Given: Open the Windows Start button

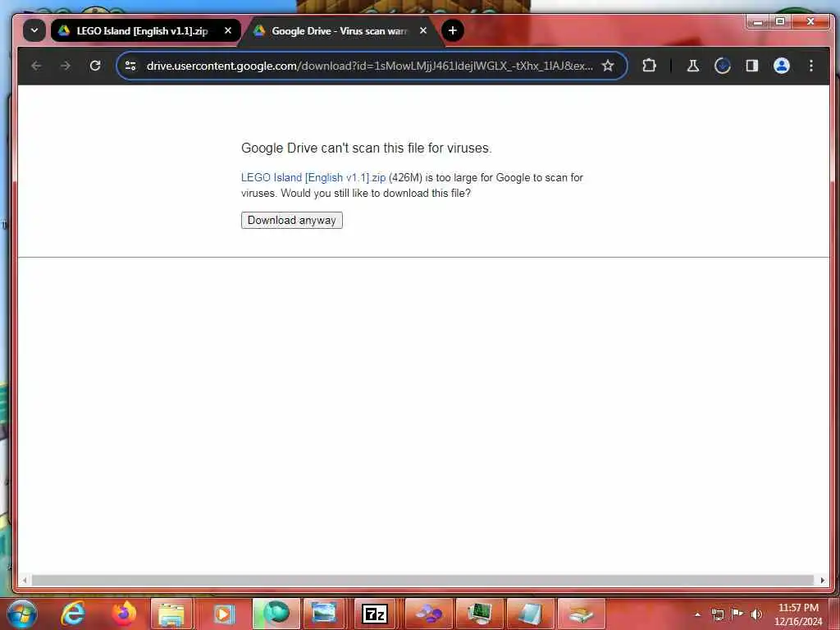Looking at the screenshot, I should (x=22, y=614).
